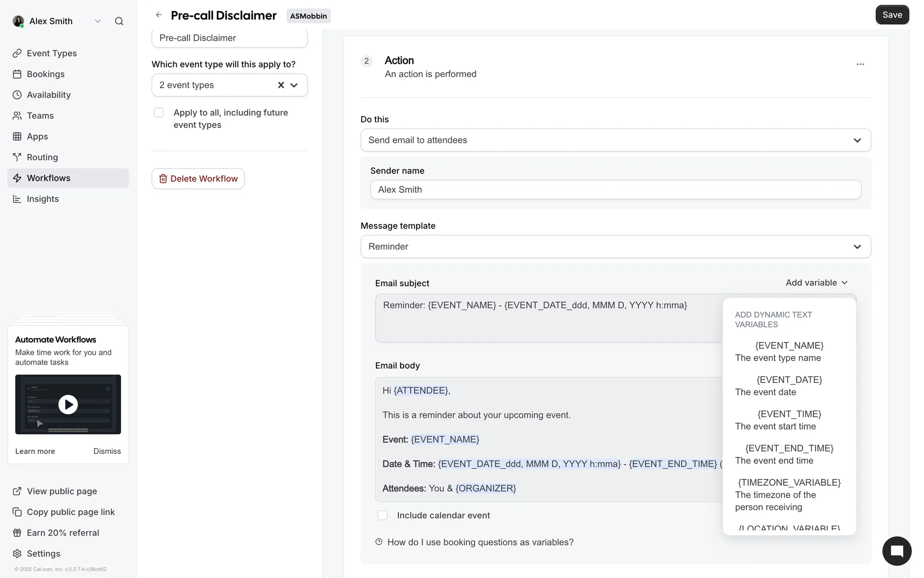Click the Delete Workflow button
The image size is (924, 578).
pyautogui.click(x=198, y=179)
